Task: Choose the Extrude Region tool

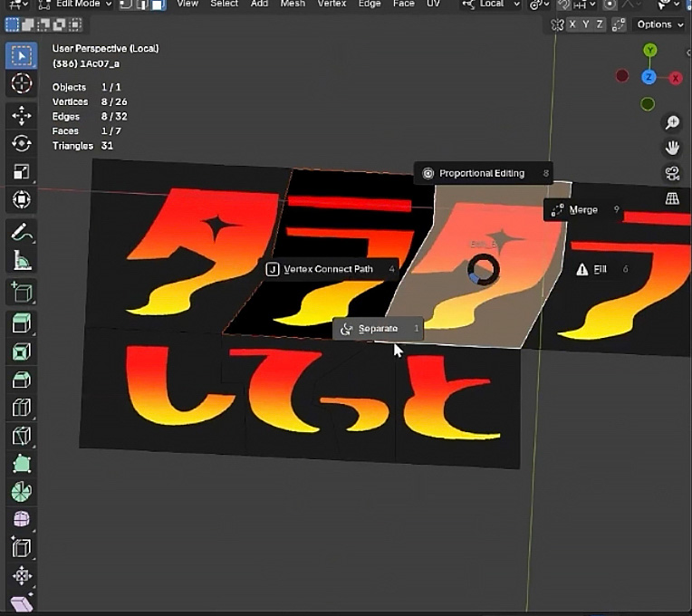Action: click(22, 322)
